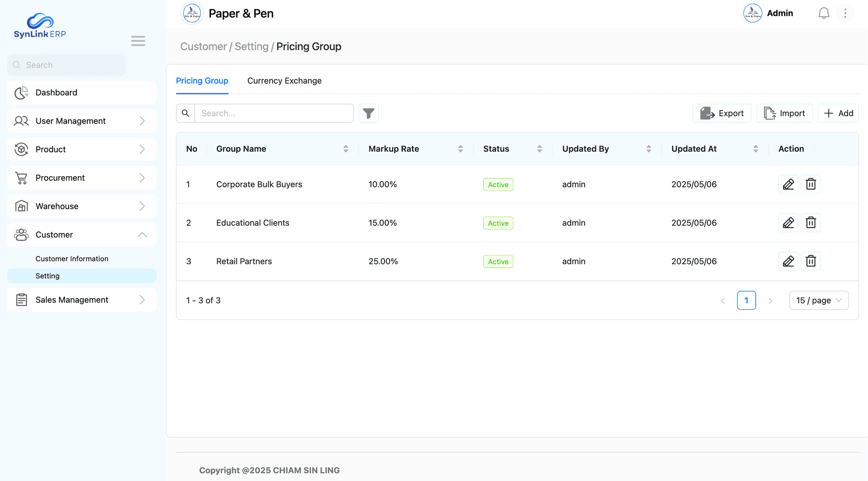Edit the Retail Partners row
This screenshot has height=481, width=868.
788,261
